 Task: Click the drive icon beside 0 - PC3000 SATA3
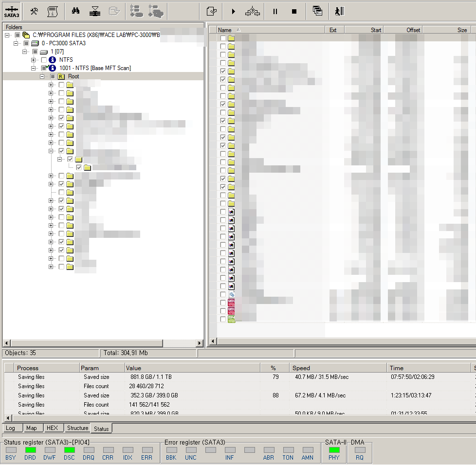point(35,43)
